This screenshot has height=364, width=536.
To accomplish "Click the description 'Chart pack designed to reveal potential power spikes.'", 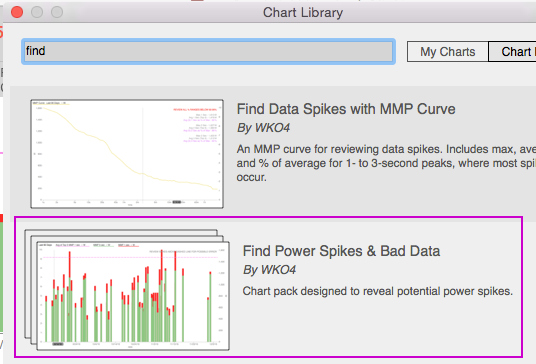I will [378, 291].
